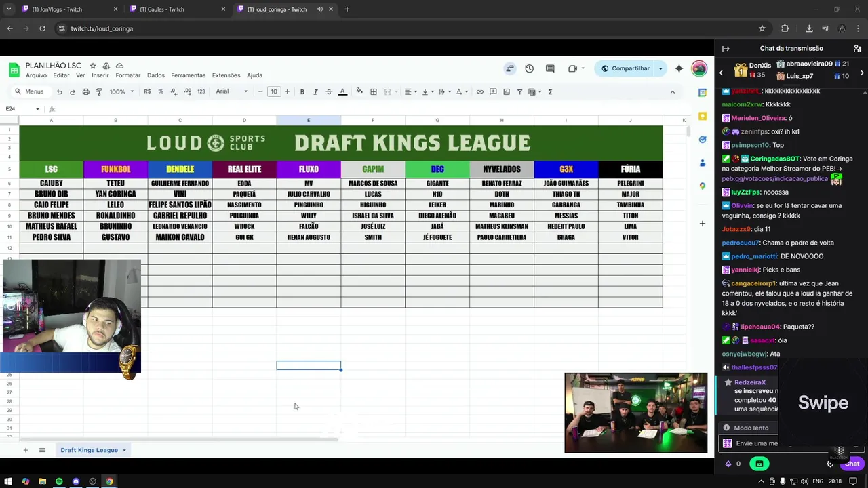Insert a link via toolbar icon
This screenshot has height=488, width=868.
[479, 91]
